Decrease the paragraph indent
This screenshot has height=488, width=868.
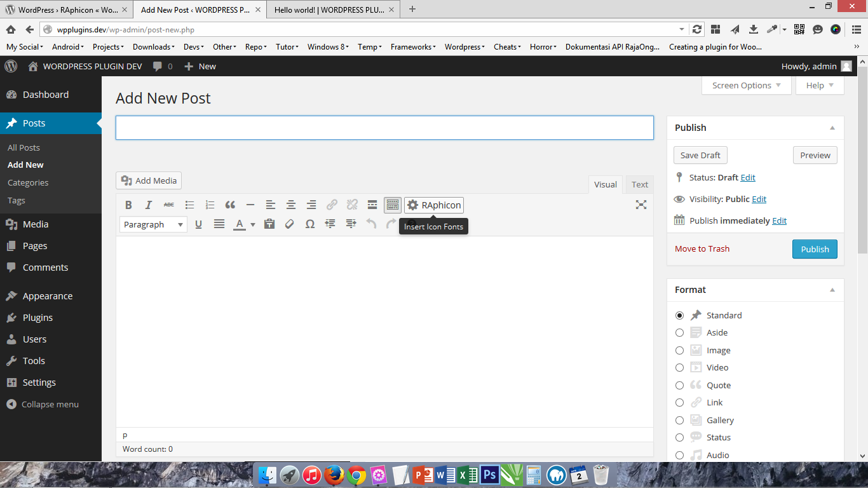(330, 224)
